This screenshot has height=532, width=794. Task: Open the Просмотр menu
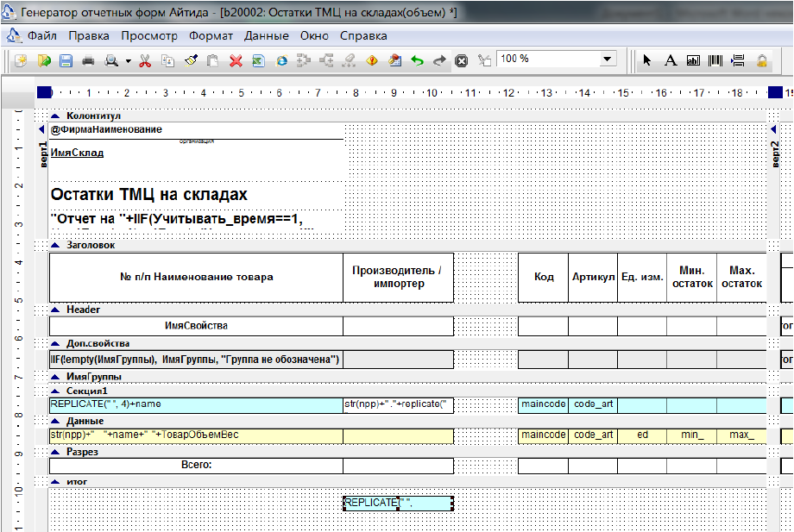coord(149,36)
